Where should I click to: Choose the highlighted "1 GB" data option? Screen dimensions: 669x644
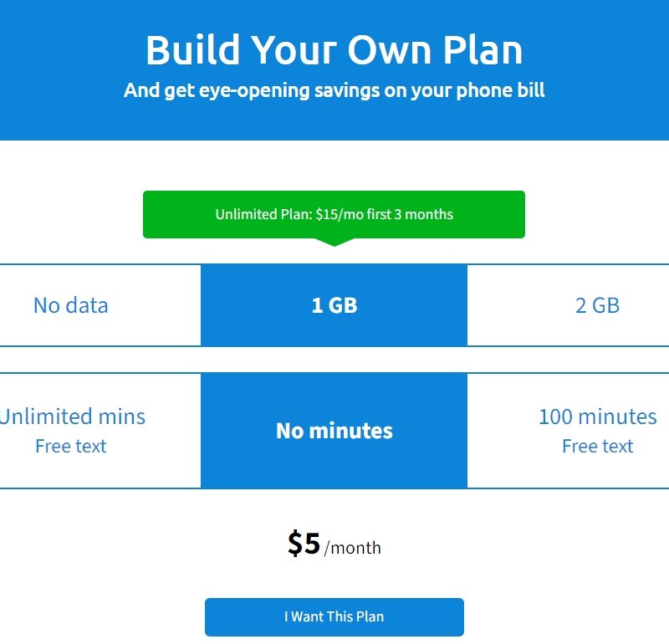(x=334, y=305)
